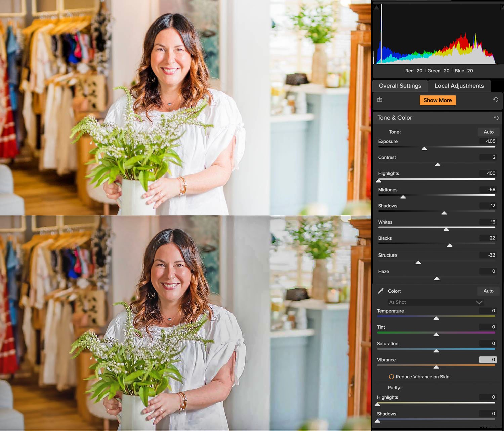Image resolution: width=504 pixels, height=431 pixels.
Task: Click the chevron next to As Shot
Action: [x=480, y=302]
